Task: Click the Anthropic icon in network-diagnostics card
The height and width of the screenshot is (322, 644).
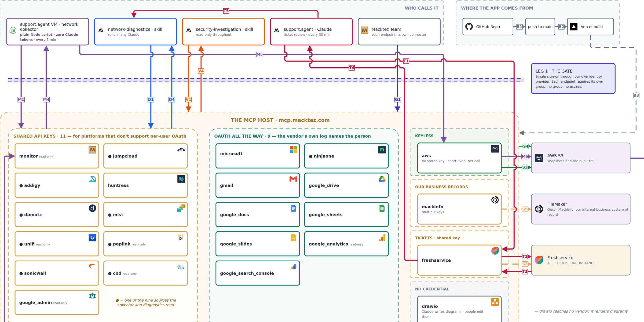Action: coord(101,31)
